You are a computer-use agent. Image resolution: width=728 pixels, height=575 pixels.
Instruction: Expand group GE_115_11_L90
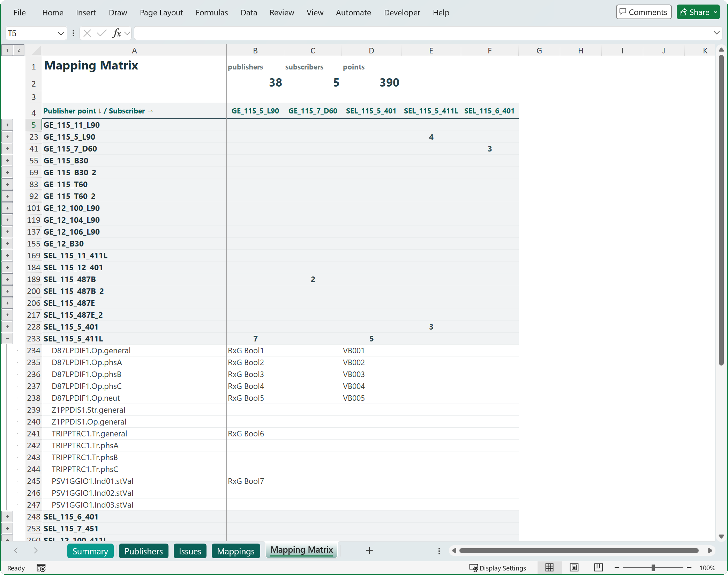coord(7,125)
